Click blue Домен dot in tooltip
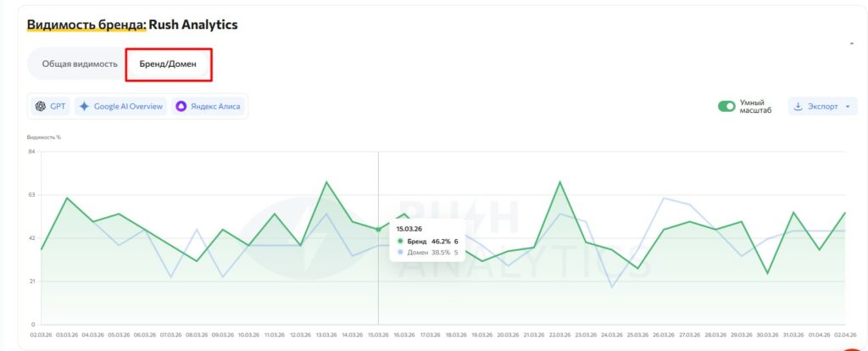Screen dimensions: 868x351 [400, 253]
